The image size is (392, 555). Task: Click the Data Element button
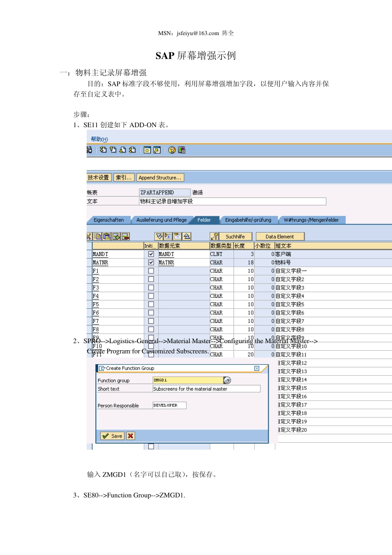click(280, 237)
